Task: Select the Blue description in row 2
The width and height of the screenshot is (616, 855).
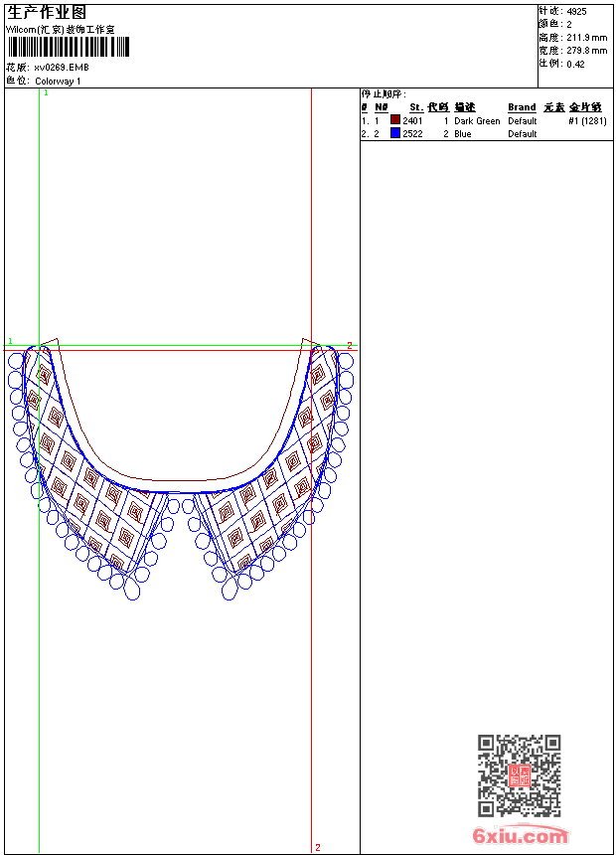Action: (x=463, y=134)
